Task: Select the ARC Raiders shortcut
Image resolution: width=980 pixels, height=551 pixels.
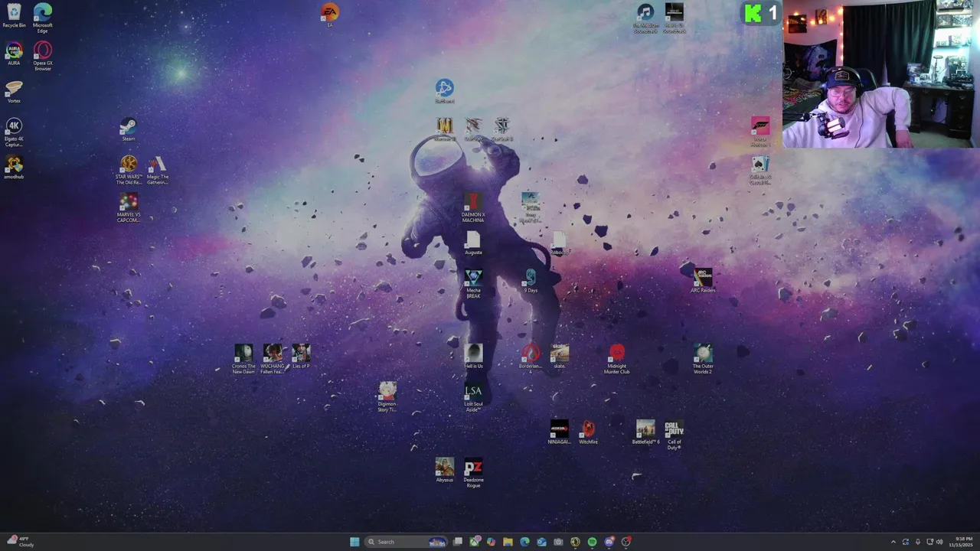Action: pos(703,281)
